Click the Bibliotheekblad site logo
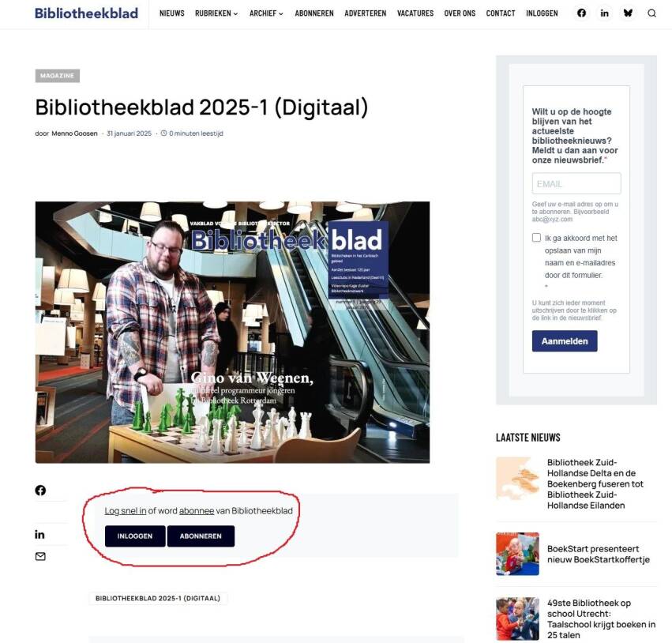 click(x=86, y=13)
